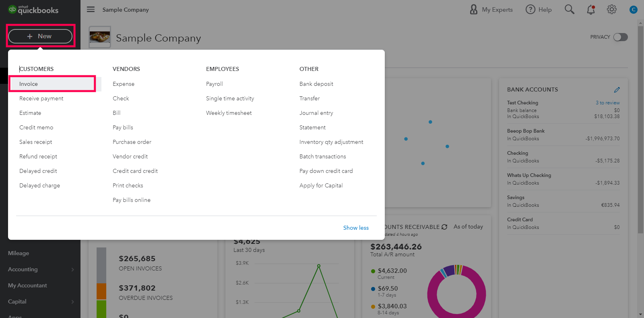Click the New button
Viewport: 644px width, 318px height.
coord(40,36)
